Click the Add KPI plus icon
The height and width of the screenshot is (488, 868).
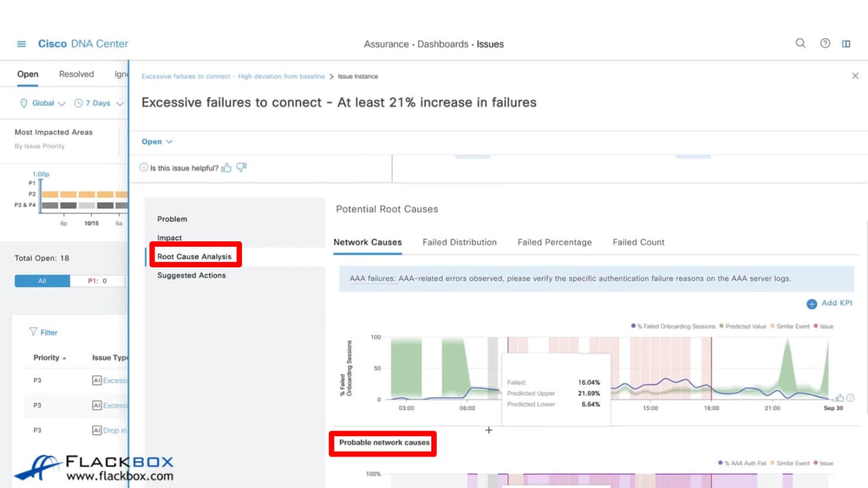point(811,303)
